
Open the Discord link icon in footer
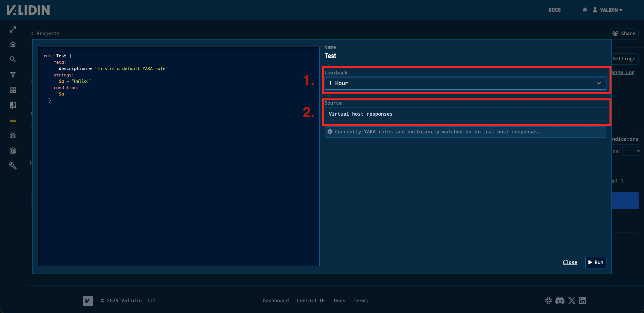560,301
